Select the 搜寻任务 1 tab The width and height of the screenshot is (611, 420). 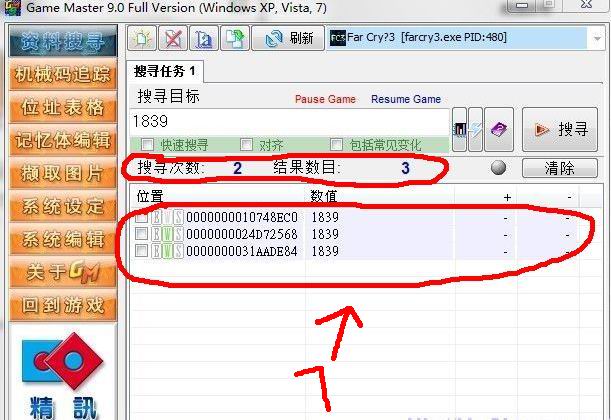(165, 71)
